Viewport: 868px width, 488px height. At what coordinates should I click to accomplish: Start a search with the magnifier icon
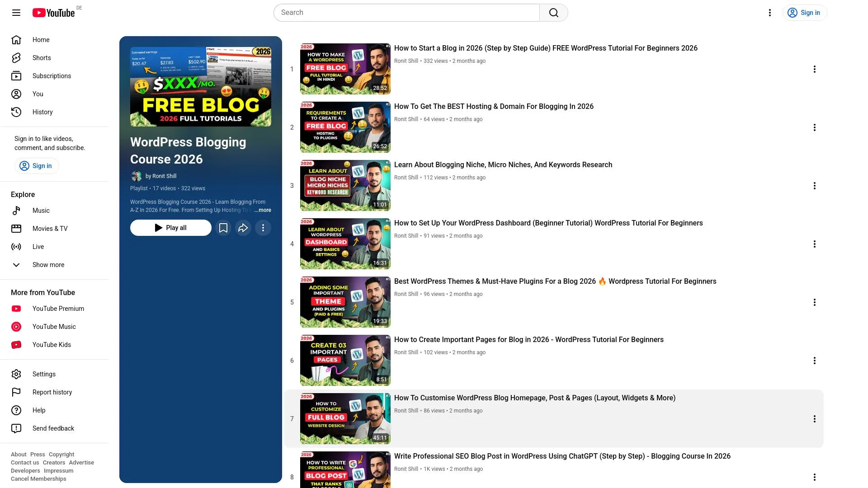pos(553,13)
